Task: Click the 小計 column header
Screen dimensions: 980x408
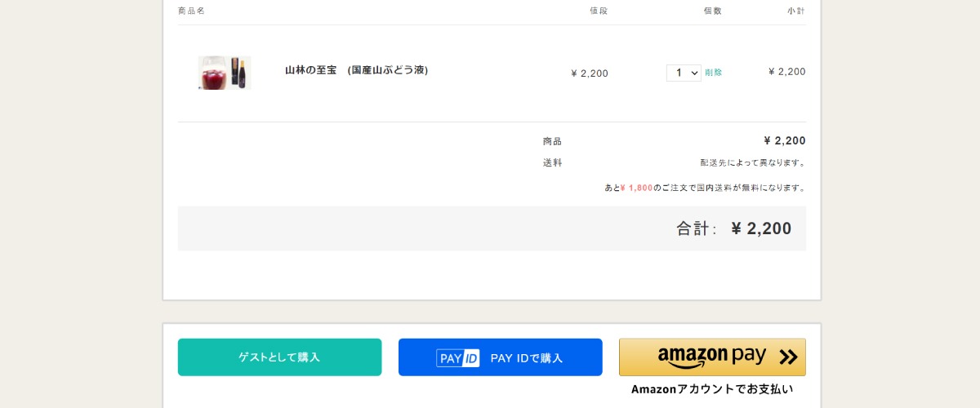Action: click(x=796, y=11)
